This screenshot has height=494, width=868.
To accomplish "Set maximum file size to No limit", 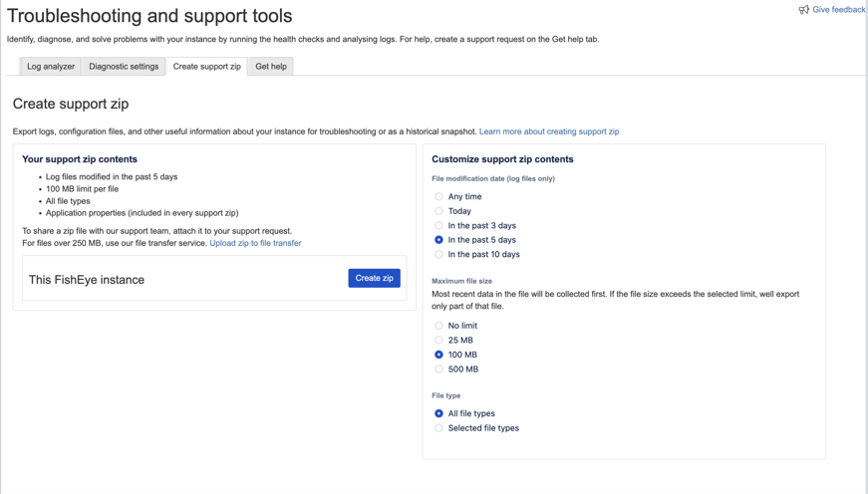I will click(438, 326).
